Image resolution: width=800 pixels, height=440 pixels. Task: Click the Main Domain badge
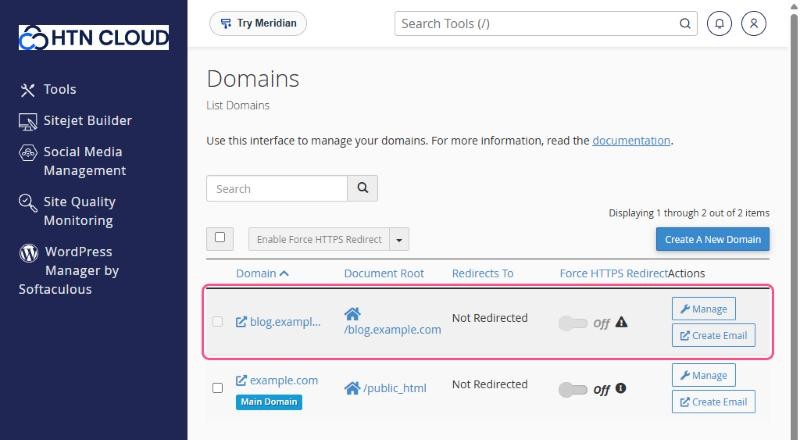(269, 402)
